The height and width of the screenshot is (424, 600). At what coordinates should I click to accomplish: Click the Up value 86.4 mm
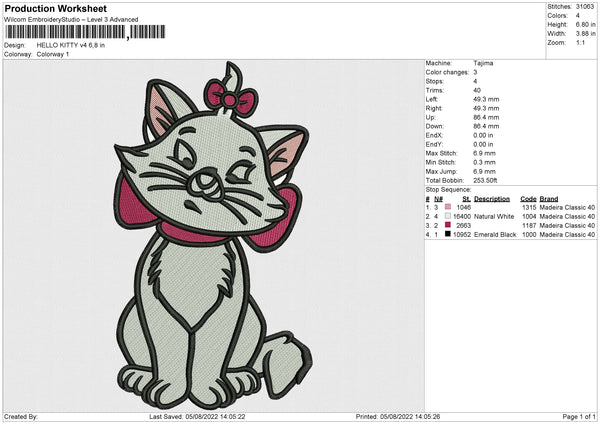click(x=486, y=117)
